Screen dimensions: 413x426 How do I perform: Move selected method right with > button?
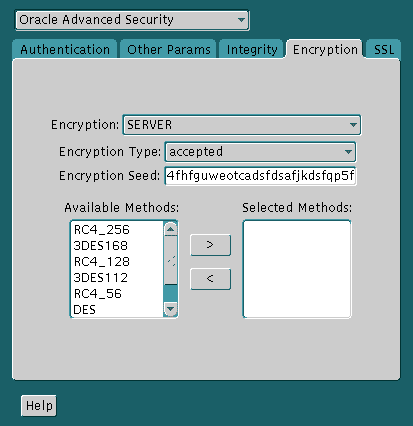click(x=210, y=245)
